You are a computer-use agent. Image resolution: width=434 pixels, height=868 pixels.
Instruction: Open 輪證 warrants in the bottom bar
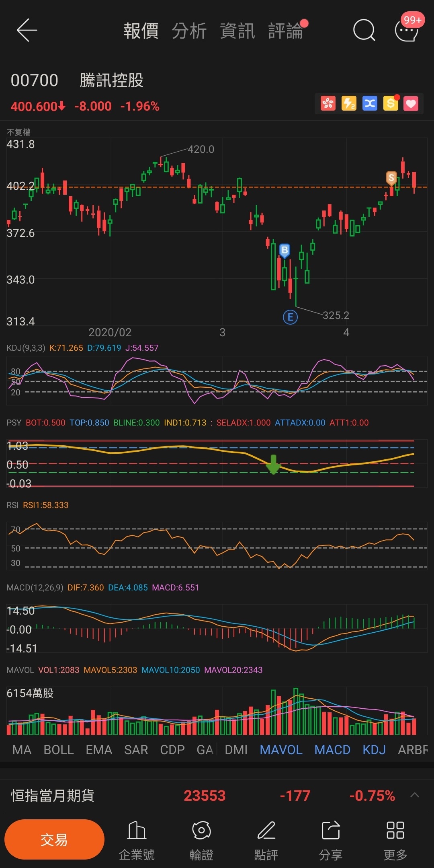[201, 840]
